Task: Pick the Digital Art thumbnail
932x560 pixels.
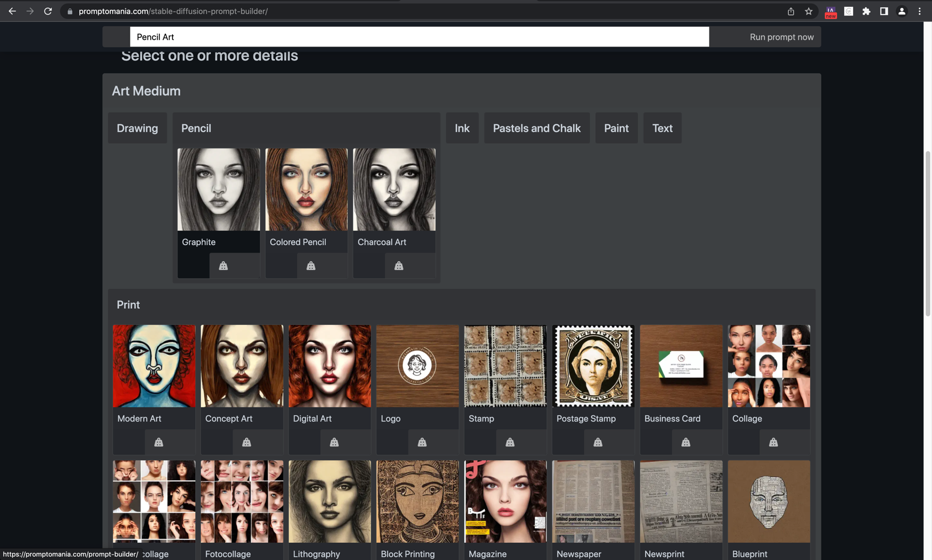Action: (330, 366)
